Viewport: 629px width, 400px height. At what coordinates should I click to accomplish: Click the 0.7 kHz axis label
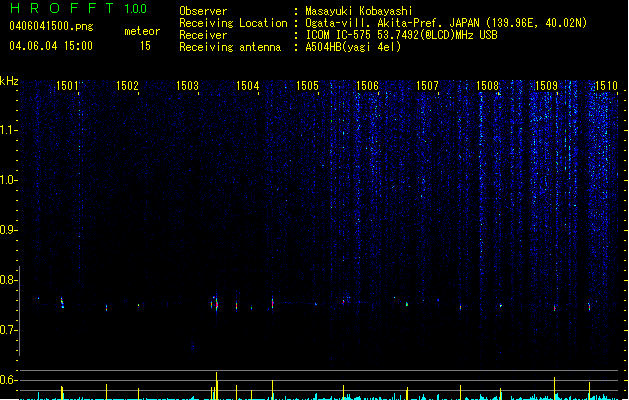8,330
